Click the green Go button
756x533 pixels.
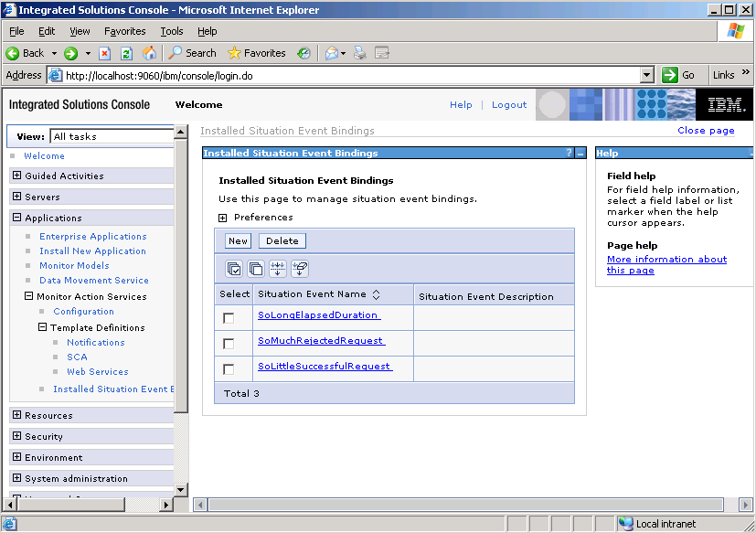(678, 75)
